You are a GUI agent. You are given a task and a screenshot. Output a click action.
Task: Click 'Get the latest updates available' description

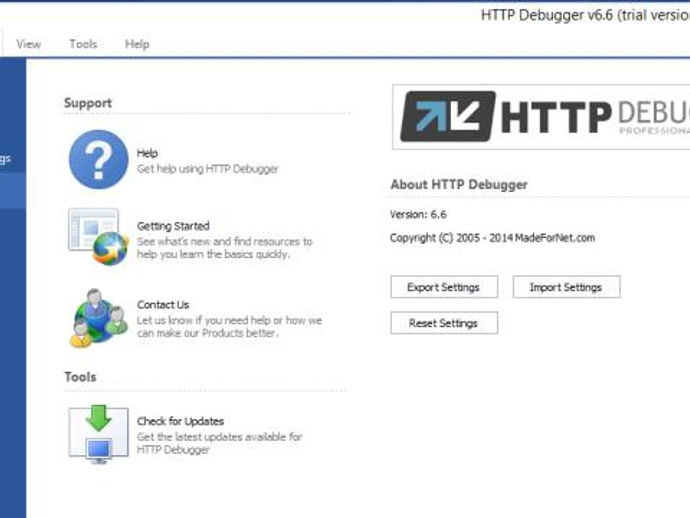click(220, 443)
